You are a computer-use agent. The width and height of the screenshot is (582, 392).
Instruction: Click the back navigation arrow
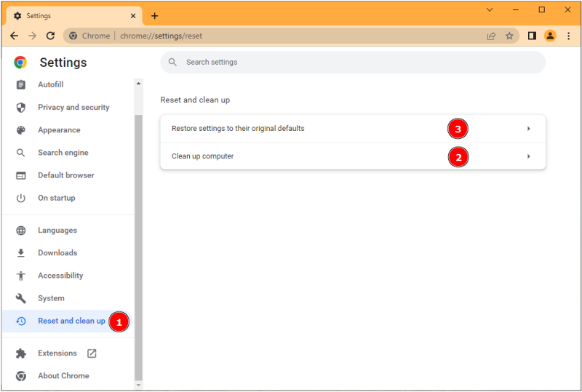click(14, 36)
